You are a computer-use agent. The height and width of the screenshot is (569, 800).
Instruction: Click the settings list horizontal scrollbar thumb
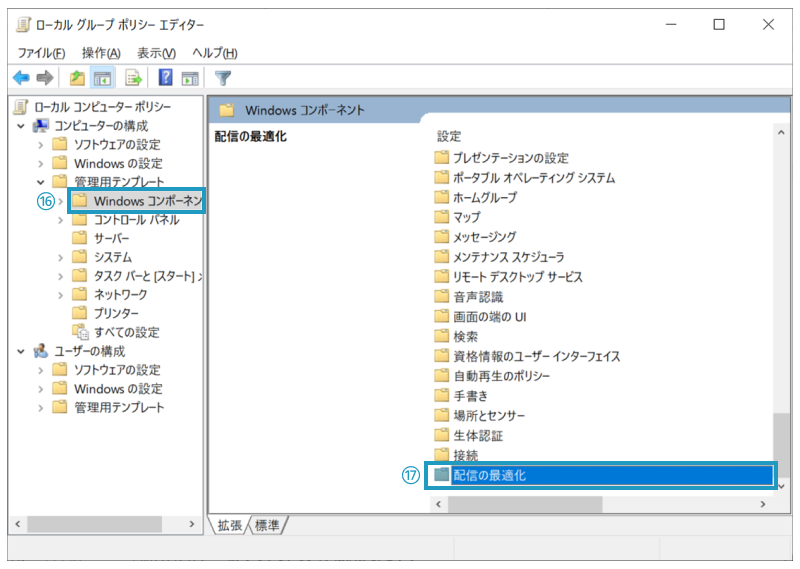tap(525, 504)
